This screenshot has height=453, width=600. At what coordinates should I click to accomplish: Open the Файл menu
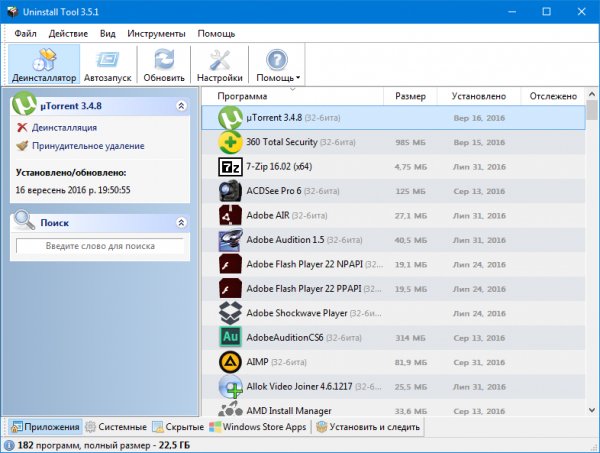(x=25, y=34)
